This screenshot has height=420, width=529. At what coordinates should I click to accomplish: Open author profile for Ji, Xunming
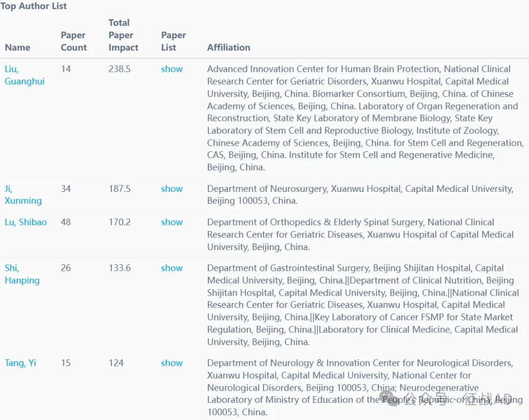(24, 194)
